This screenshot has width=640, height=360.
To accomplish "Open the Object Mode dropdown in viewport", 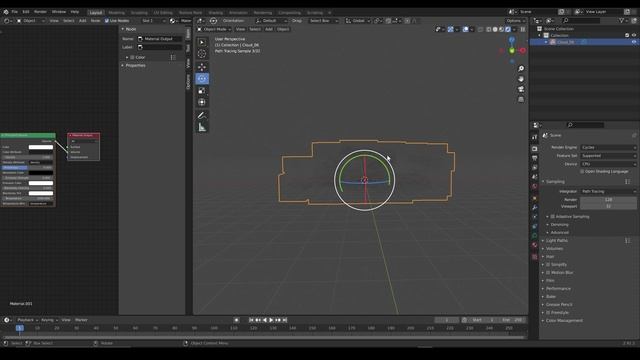I will 214,29.
